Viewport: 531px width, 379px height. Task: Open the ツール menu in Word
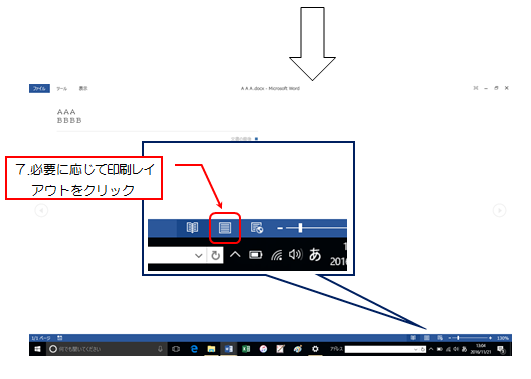pyautogui.click(x=61, y=88)
